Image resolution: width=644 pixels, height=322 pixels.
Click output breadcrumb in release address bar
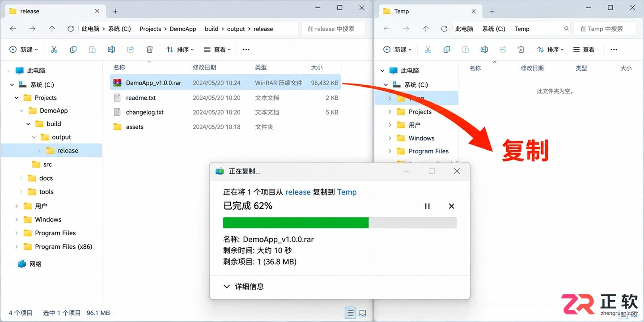[236, 29]
